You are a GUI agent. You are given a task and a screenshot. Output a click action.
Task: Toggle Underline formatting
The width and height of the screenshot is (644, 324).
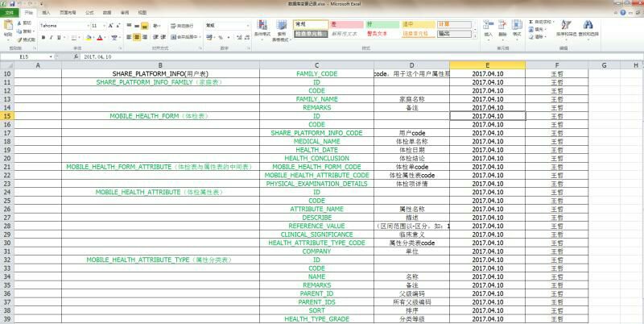pos(57,37)
